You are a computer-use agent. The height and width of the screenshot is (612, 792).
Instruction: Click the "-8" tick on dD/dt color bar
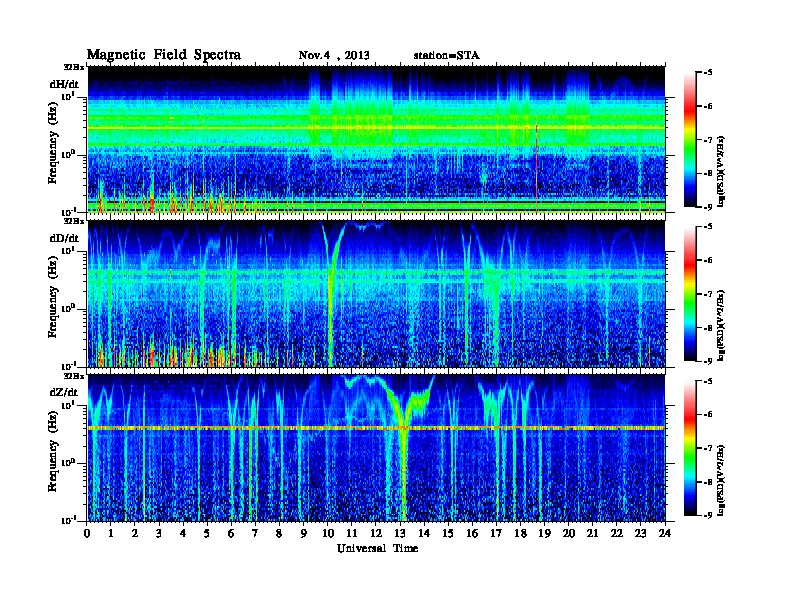click(x=707, y=328)
